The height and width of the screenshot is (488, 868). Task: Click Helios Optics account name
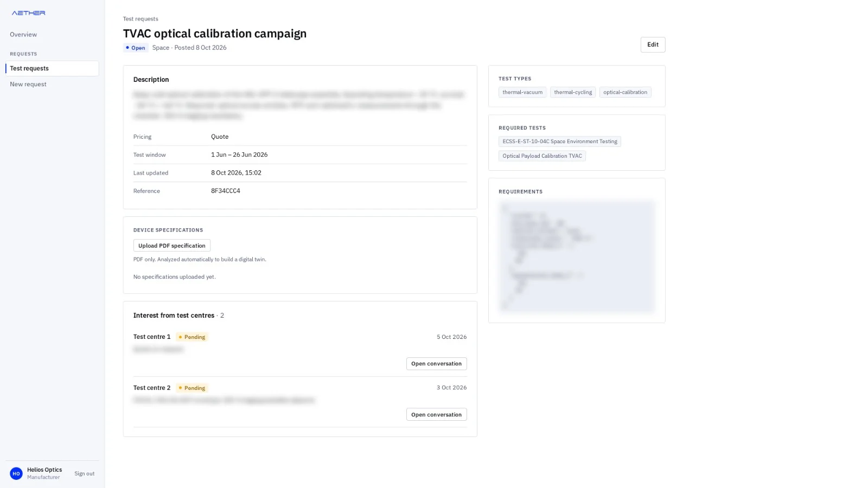click(44, 470)
